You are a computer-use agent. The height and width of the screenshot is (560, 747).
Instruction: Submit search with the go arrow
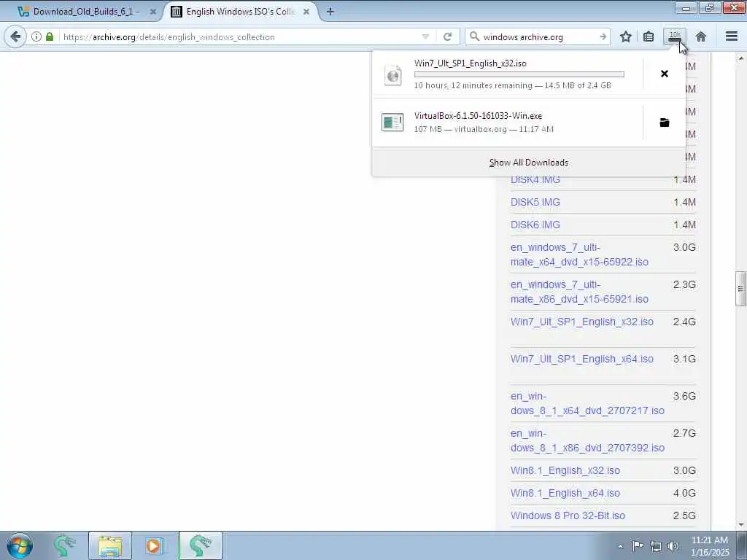(603, 36)
